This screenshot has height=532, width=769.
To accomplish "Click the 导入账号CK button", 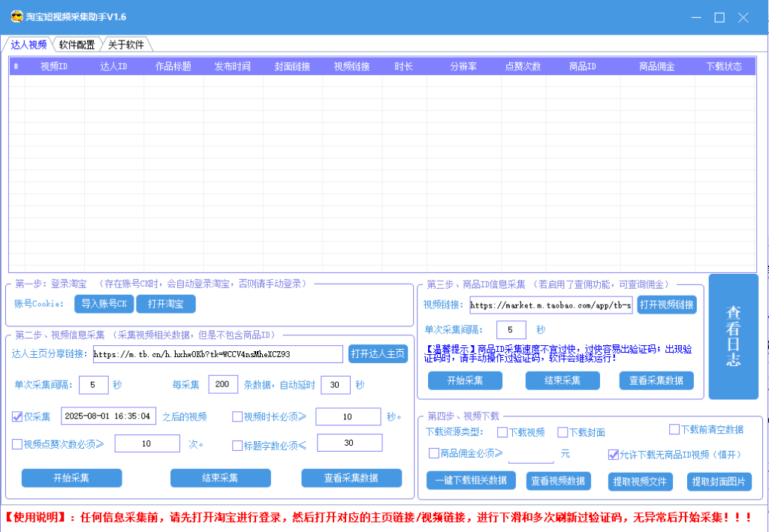I will click(104, 304).
